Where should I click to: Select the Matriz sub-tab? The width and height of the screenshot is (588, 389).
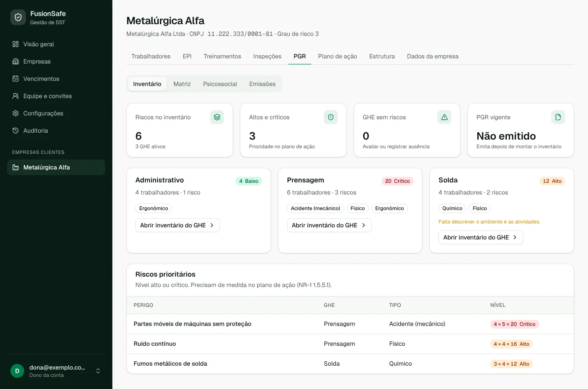pyautogui.click(x=182, y=84)
